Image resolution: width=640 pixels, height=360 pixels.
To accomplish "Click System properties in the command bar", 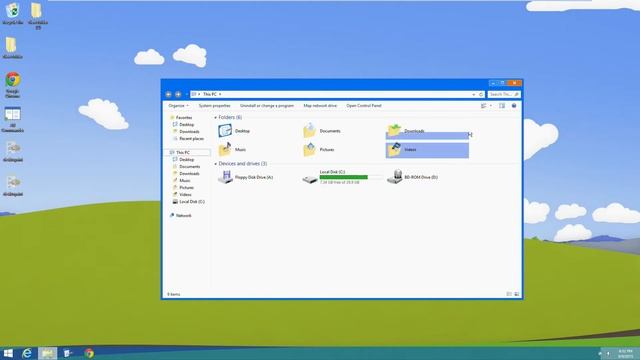I will coord(214,106).
